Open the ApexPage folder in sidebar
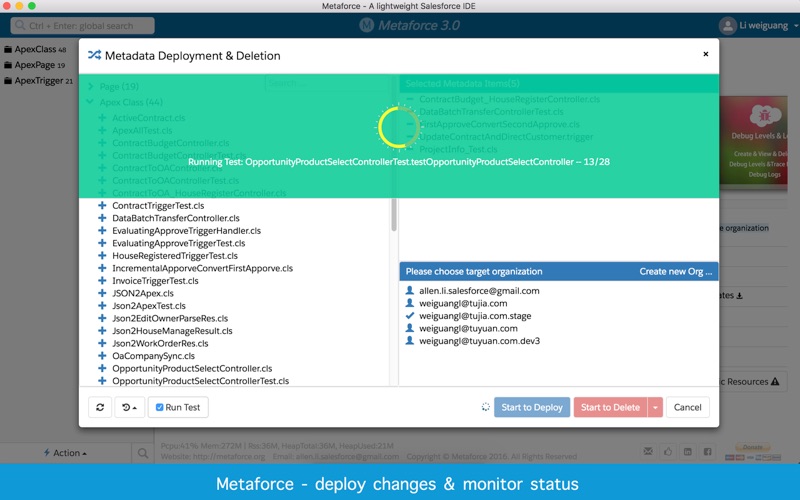800x500 pixels. coord(35,65)
